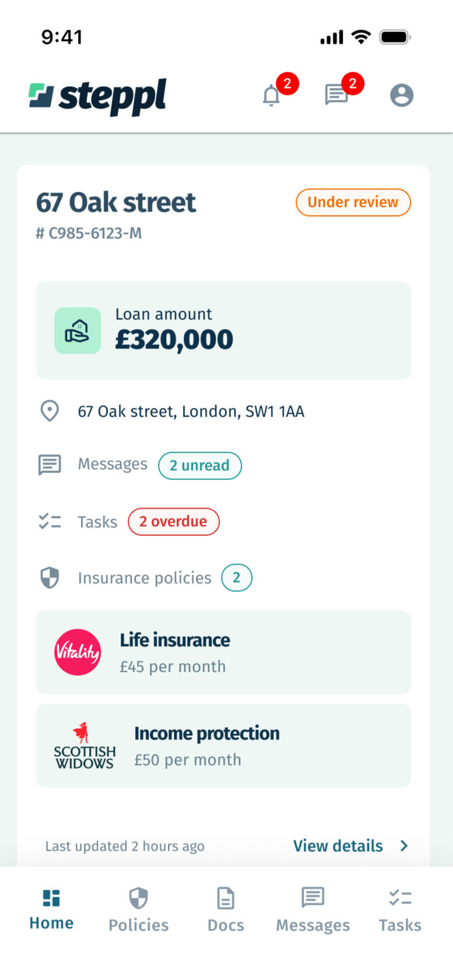Tap the 2 unread messages badge

(199, 466)
